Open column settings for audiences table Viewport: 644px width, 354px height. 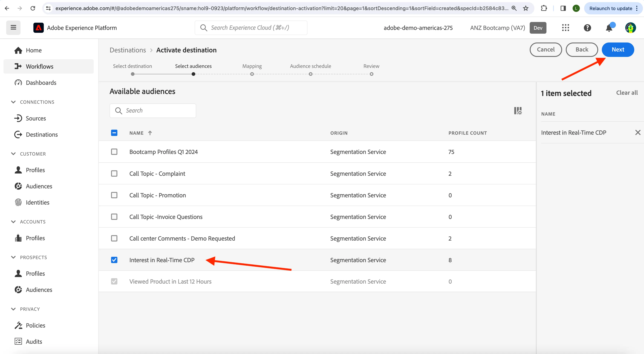point(518,111)
